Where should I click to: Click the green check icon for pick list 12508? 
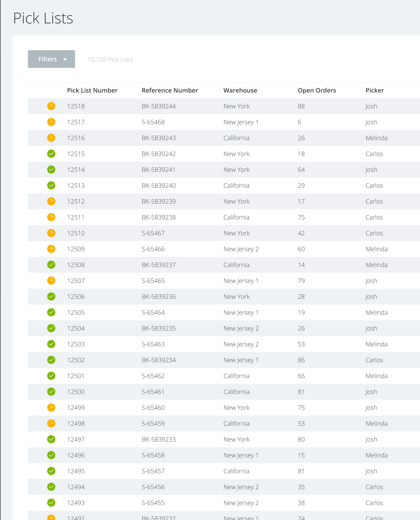click(51, 265)
